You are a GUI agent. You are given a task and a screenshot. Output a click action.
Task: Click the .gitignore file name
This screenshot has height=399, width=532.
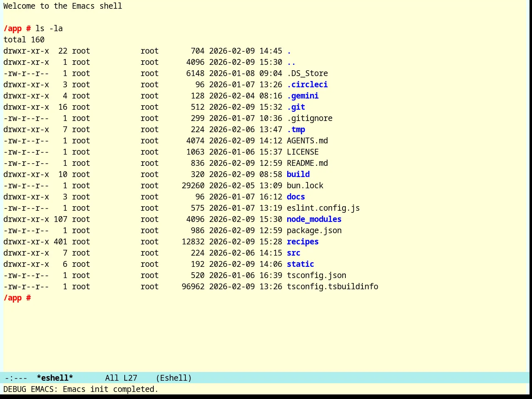310,118
